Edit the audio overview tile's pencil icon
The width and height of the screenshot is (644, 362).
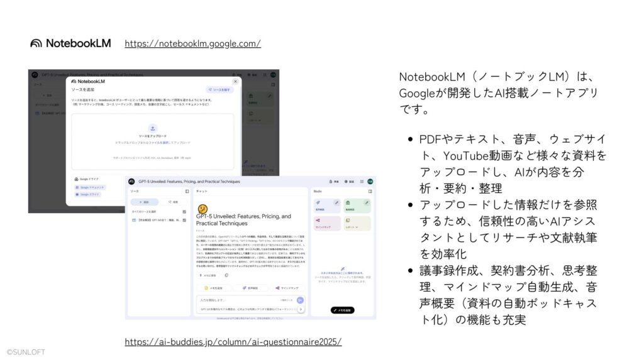point(336,203)
